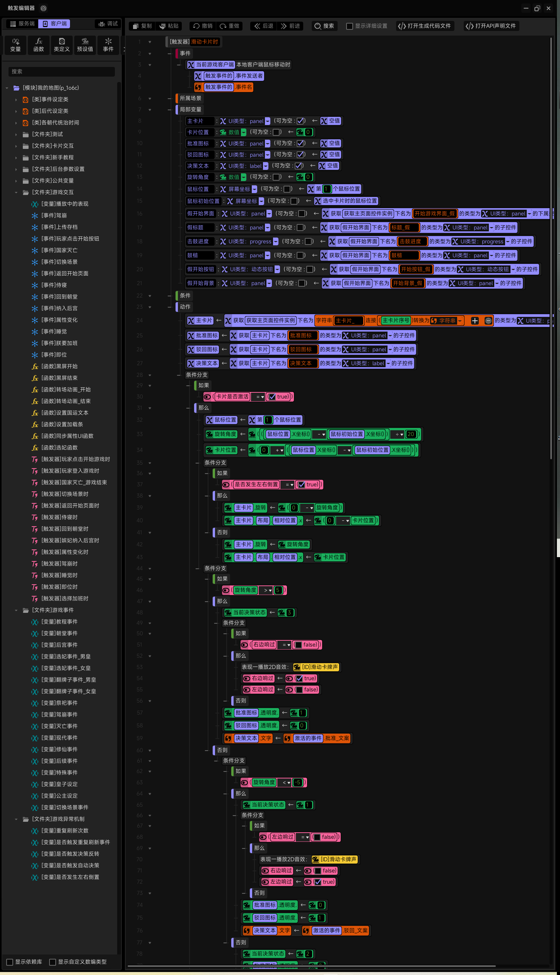Open the Class Definition (类定义) tool
This screenshot has width=560, height=975.
(x=62, y=45)
